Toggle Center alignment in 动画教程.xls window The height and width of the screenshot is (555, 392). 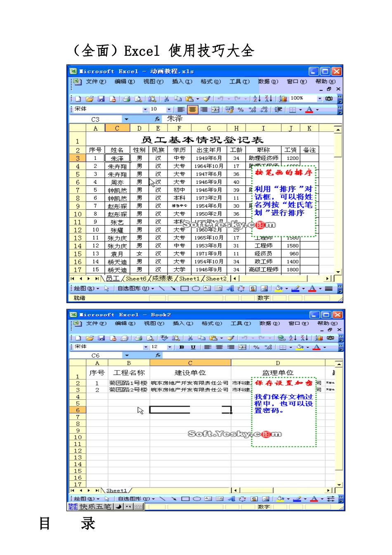tap(192, 109)
